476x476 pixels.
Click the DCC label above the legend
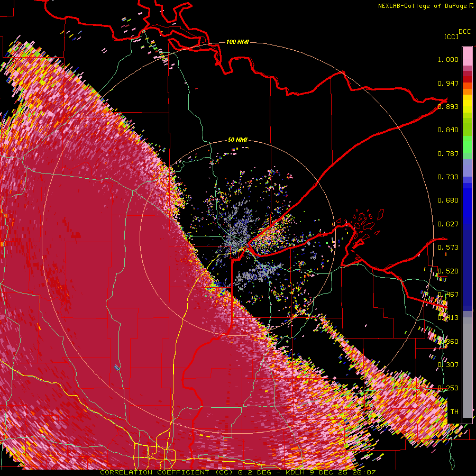pos(464,32)
